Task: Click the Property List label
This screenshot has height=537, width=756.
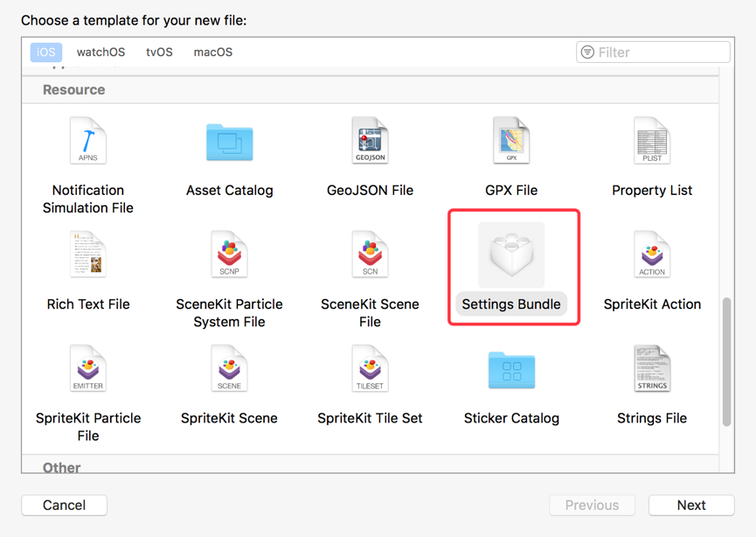Action: 652,191
